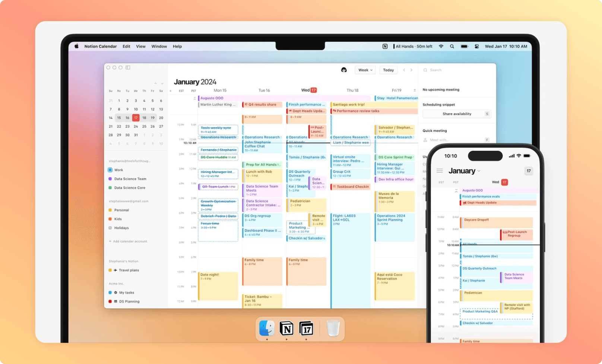Screen dimensions: 602x364
Task: Toggle the Holidays calendar
Action: tap(110, 228)
